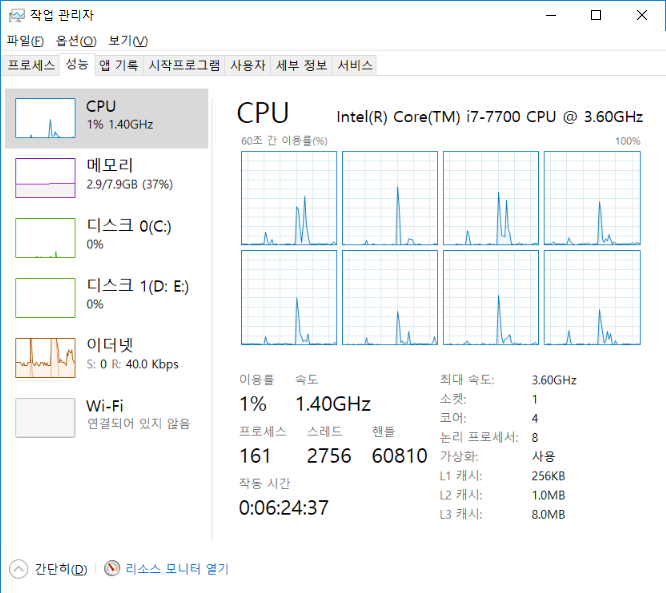The height and width of the screenshot is (593, 666).
Task: Click the first logical processor graph, top row
Action: pyautogui.click(x=289, y=198)
